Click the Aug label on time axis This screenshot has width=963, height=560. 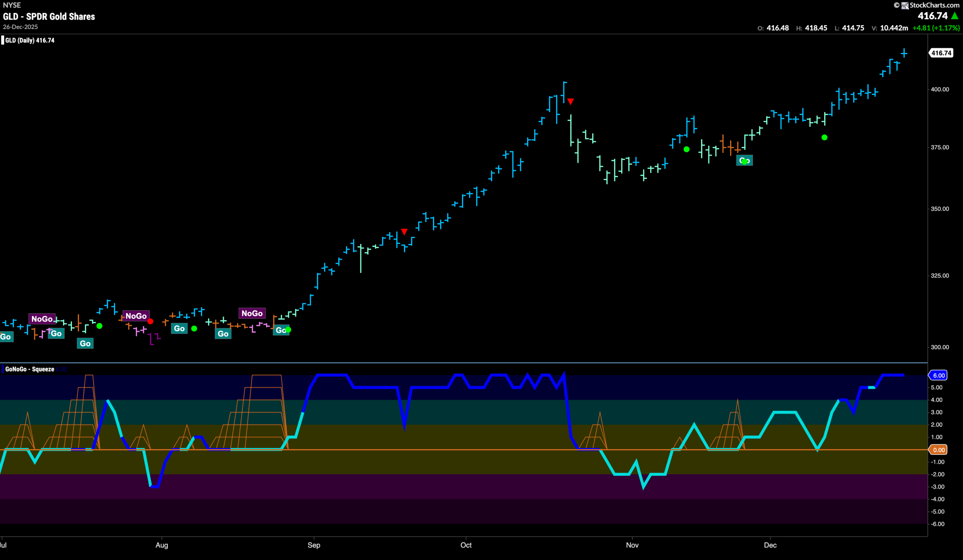tap(162, 545)
